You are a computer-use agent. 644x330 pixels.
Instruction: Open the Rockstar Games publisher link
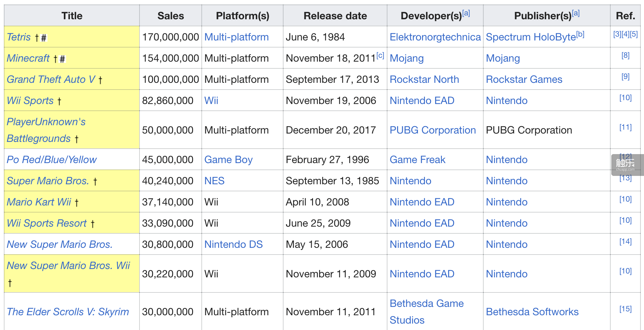[524, 80]
